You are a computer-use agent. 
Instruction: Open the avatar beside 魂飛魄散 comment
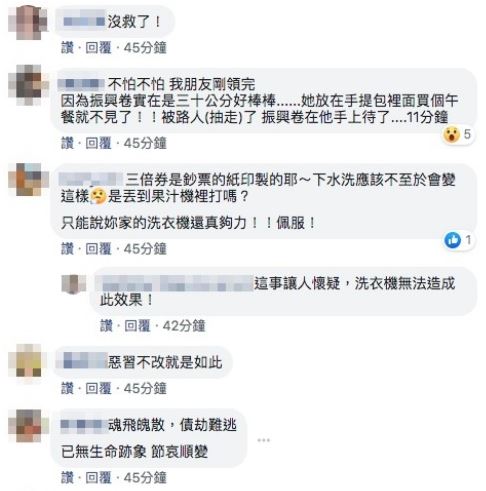28,426
